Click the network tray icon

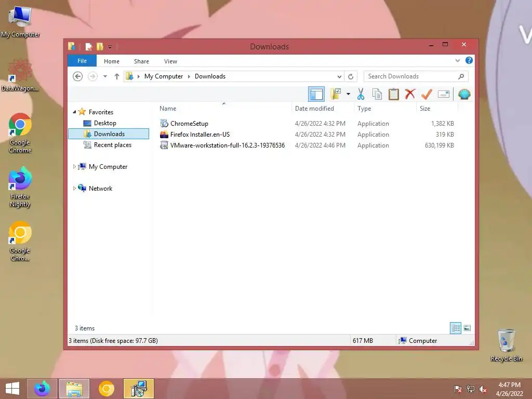pos(471,389)
